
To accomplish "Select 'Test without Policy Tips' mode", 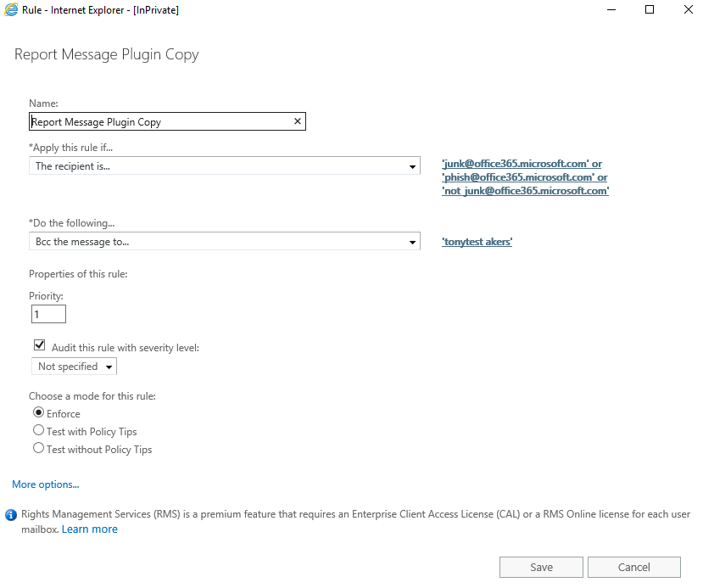I will click(38, 448).
